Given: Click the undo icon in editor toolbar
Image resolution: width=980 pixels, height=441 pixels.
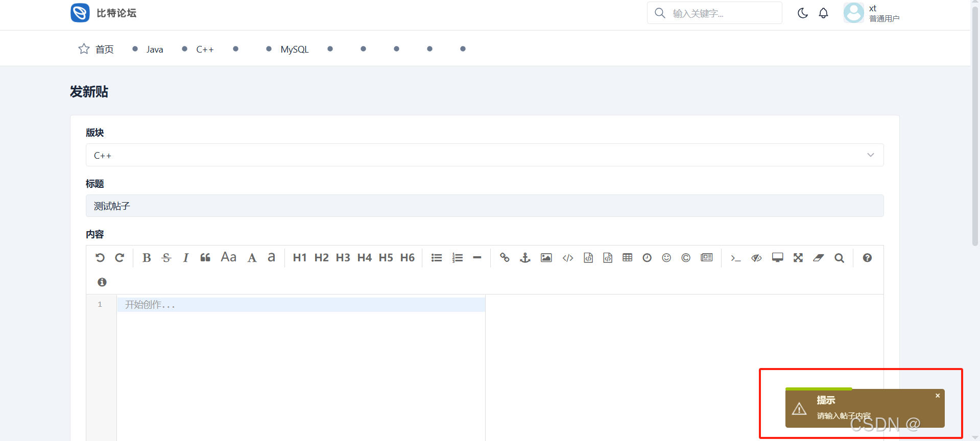Looking at the screenshot, I should tap(100, 258).
